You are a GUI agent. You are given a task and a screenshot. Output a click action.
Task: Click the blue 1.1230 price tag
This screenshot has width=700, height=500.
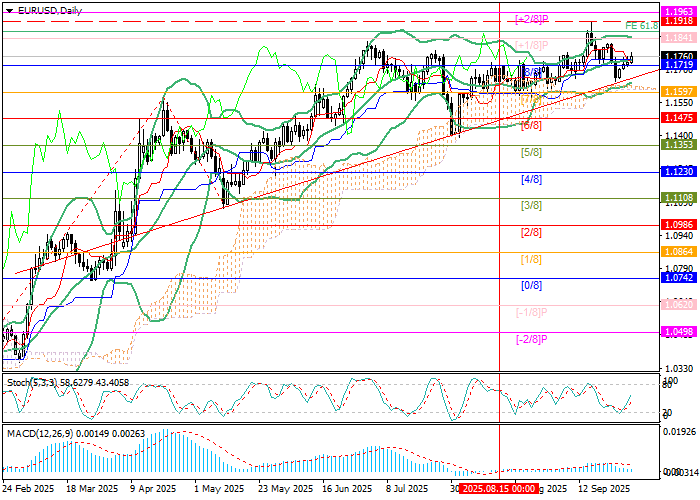point(679,172)
